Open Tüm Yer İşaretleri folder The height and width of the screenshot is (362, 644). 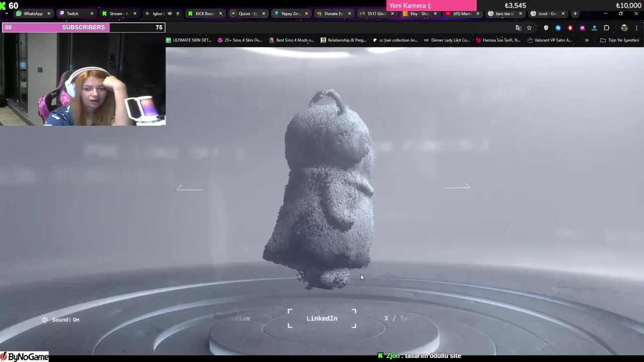pyautogui.click(x=620, y=40)
